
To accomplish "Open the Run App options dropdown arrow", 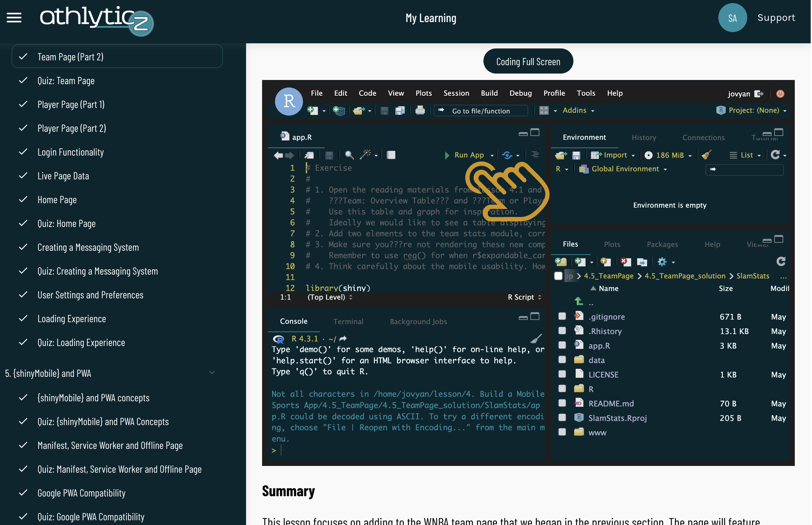I will (x=492, y=155).
